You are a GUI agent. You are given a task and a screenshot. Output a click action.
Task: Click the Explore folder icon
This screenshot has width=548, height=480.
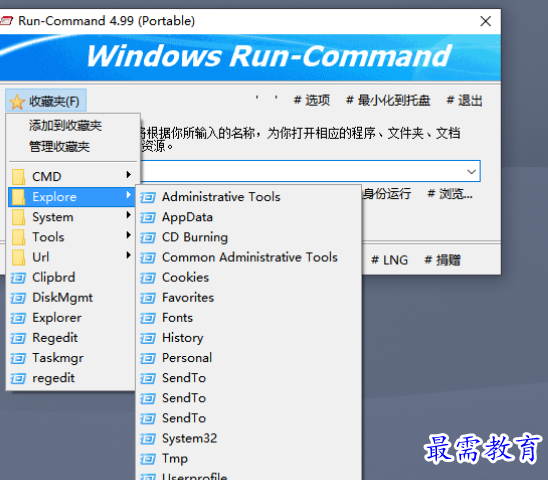pyautogui.click(x=18, y=197)
